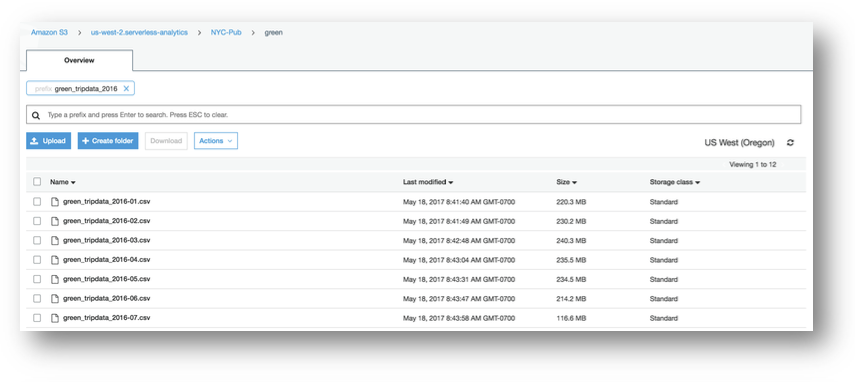
Task: Click the search magnifier icon
Action: [36, 116]
